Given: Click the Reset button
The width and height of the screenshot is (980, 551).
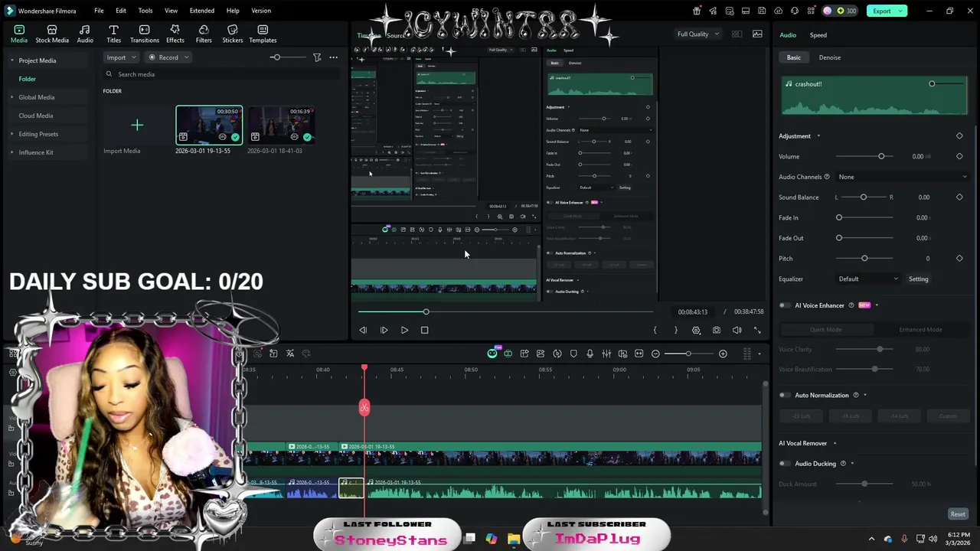Looking at the screenshot, I should click(958, 514).
